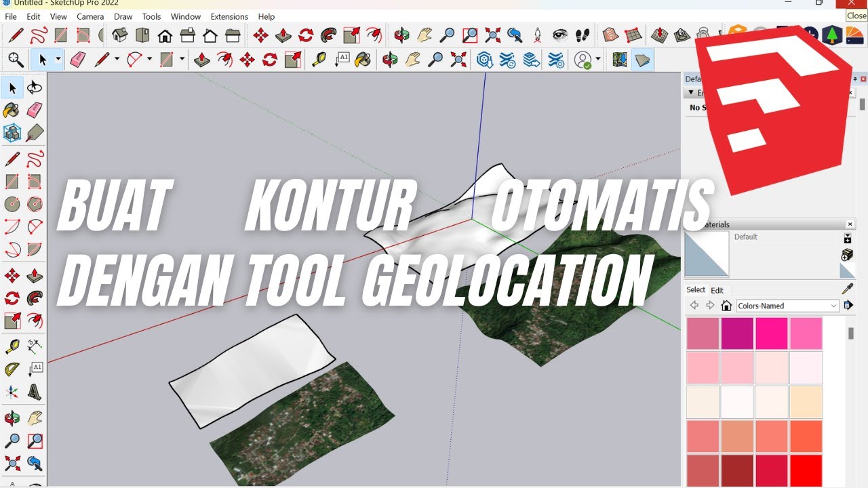The width and height of the screenshot is (868, 488).
Task: Click materials browser Forward arrow
Action: [x=710, y=306]
